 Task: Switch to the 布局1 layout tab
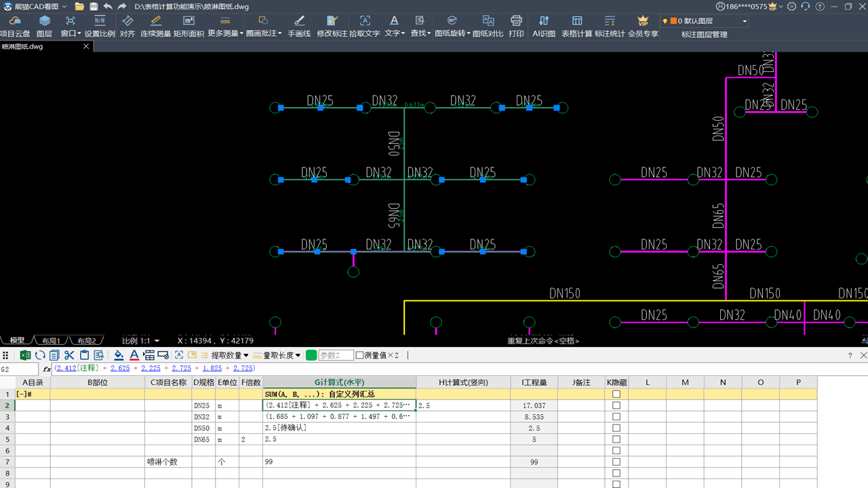tap(51, 341)
